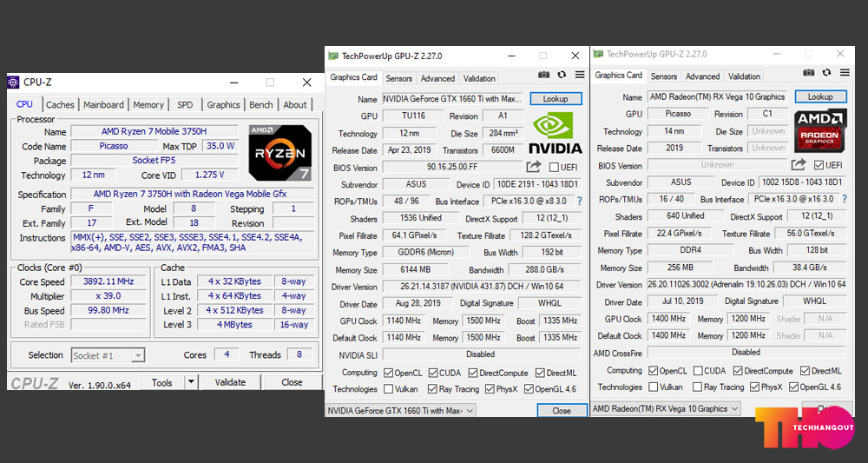
Task: Toggle DirectML checkbox in AMD GPU-Z
Action: (x=805, y=371)
